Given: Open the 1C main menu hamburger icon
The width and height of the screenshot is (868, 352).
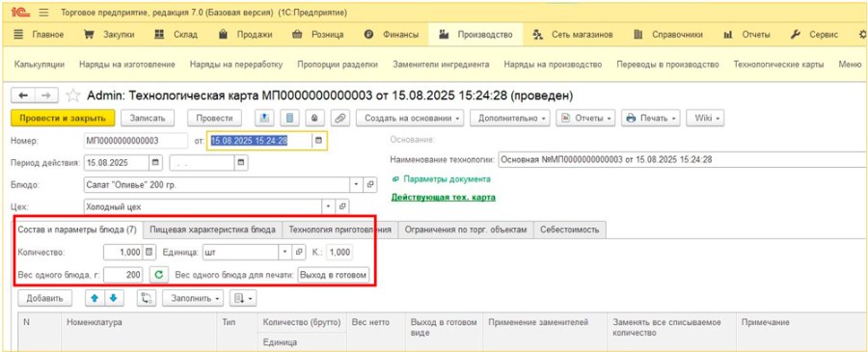Looking at the screenshot, I should (44, 12).
